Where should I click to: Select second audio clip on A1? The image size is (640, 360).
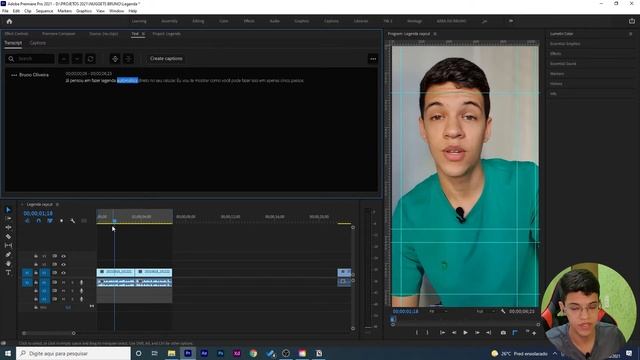(x=153, y=282)
